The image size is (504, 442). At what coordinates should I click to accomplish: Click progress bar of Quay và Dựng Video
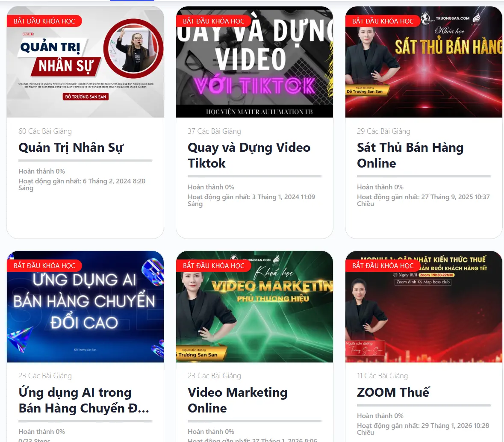tap(255, 177)
